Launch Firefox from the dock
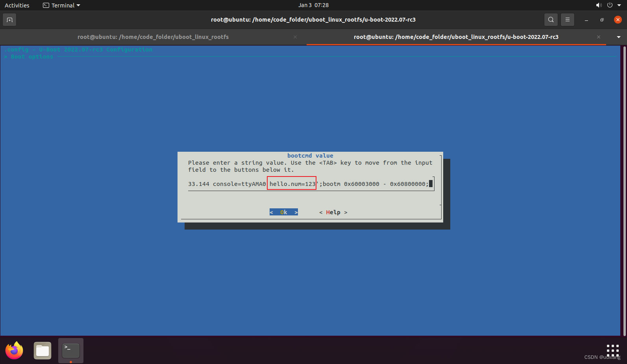 pyautogui.click(x=14, y=350)
